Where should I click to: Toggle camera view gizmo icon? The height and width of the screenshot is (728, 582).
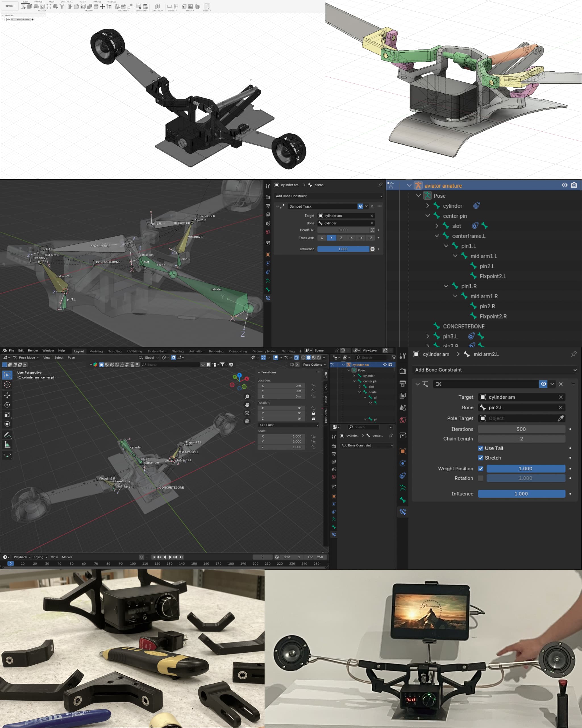click(x=247, y=413)
